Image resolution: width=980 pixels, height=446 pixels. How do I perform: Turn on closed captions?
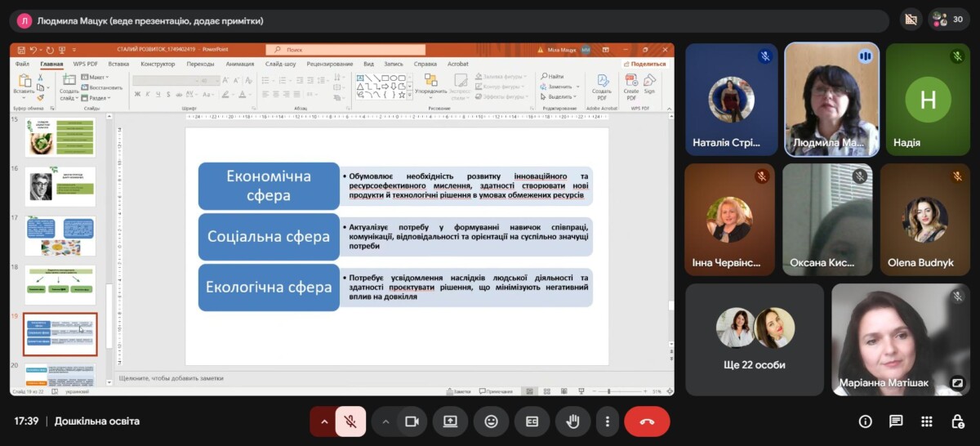532,421
